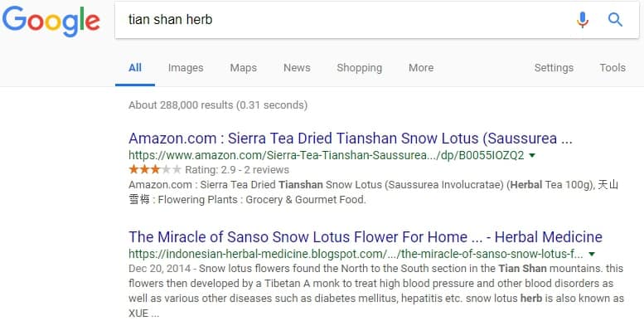Open The Miracle of Sanso Snow Lotus link
This screenshot has width=644, height=326.
366,237
